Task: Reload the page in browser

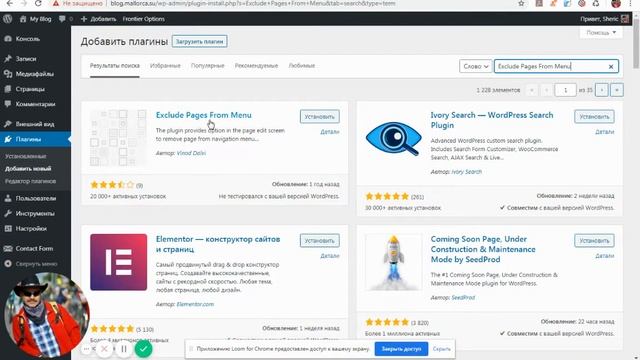Action: 38,3
